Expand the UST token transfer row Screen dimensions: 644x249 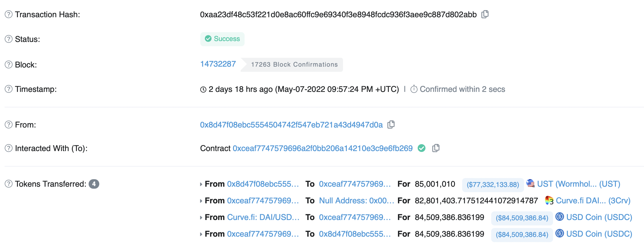(201, 184)
